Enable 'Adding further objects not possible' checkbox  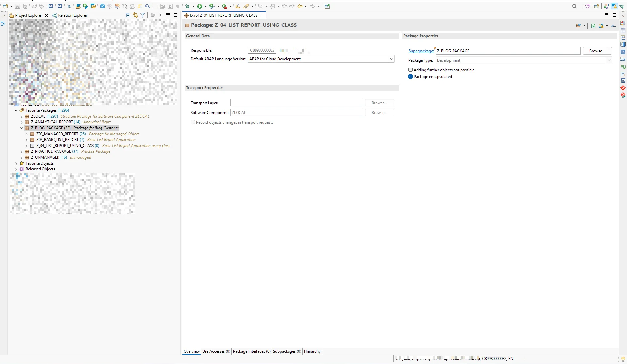tap(410, 70)
